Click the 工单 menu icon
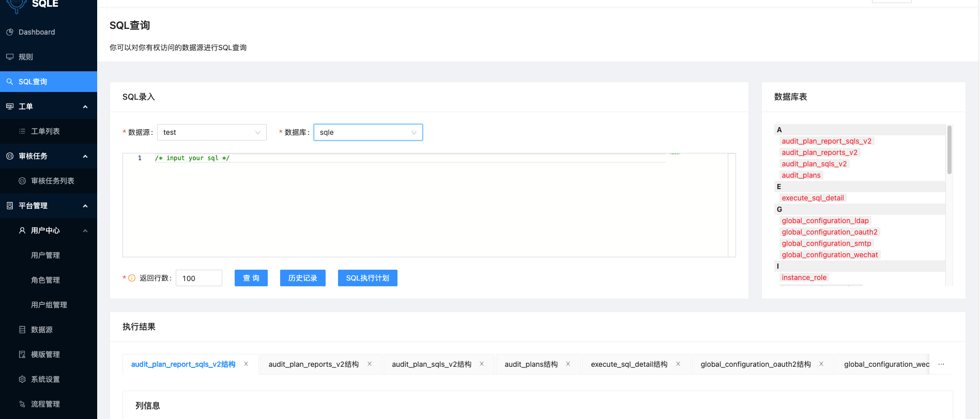This screenshot has height=419, width=980. click(10, 106)
